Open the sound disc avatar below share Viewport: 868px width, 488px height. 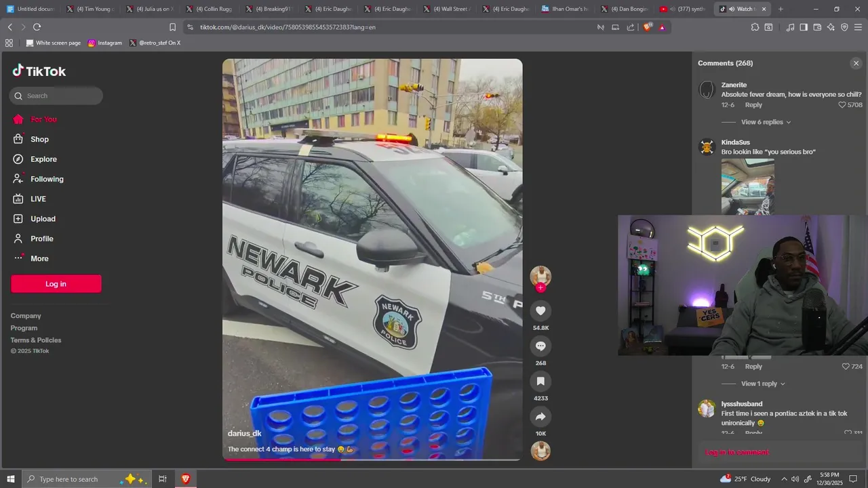pos(540,451)
